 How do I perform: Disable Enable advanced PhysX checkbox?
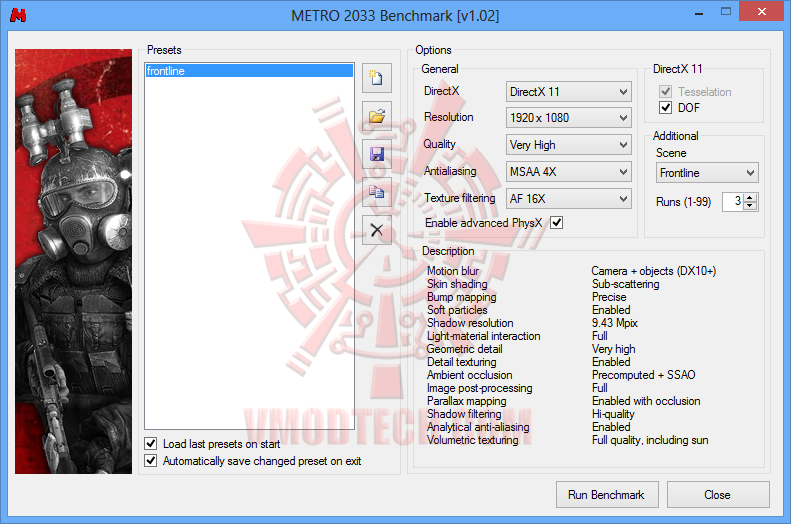(x=556, y=222)
